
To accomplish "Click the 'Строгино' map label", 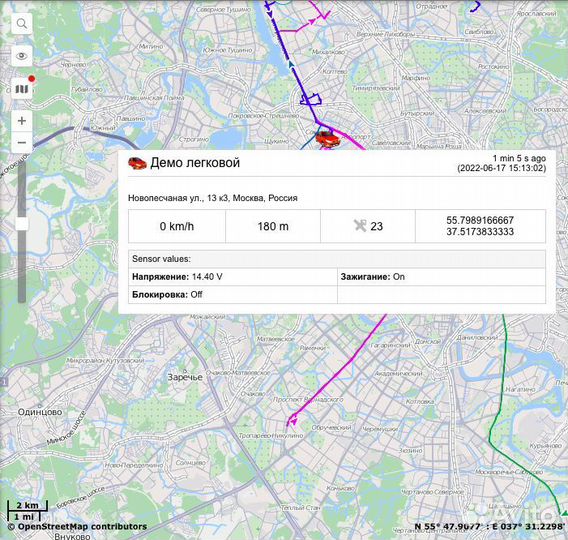I will [193, 139].
